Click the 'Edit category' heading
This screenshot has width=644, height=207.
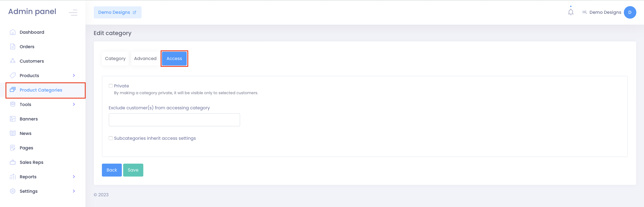pos(112,33)
